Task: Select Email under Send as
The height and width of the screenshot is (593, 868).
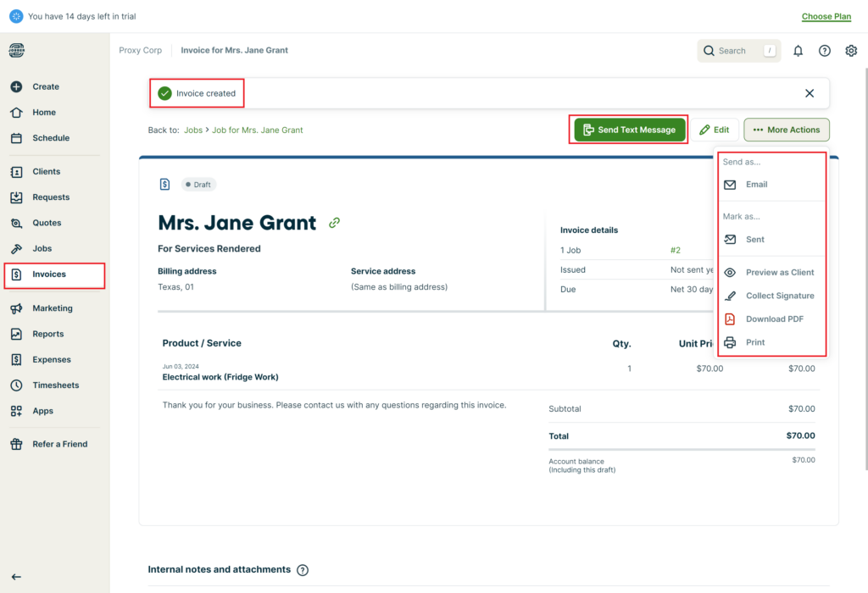Action: tap(771, 185)
